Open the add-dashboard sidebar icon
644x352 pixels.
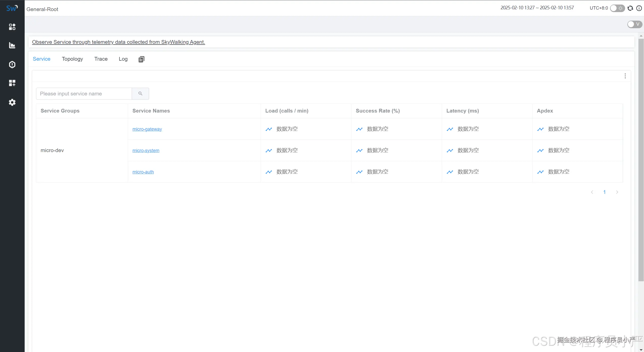point(12,83)
